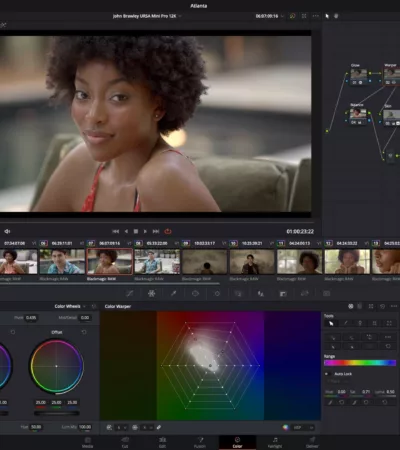Select clip 10 thumbnail
This screenshot has height=450, width=400.
(x=252, y=262)
